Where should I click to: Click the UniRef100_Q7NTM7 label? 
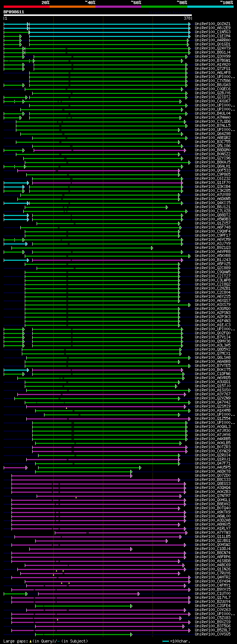tap(213, 496)
